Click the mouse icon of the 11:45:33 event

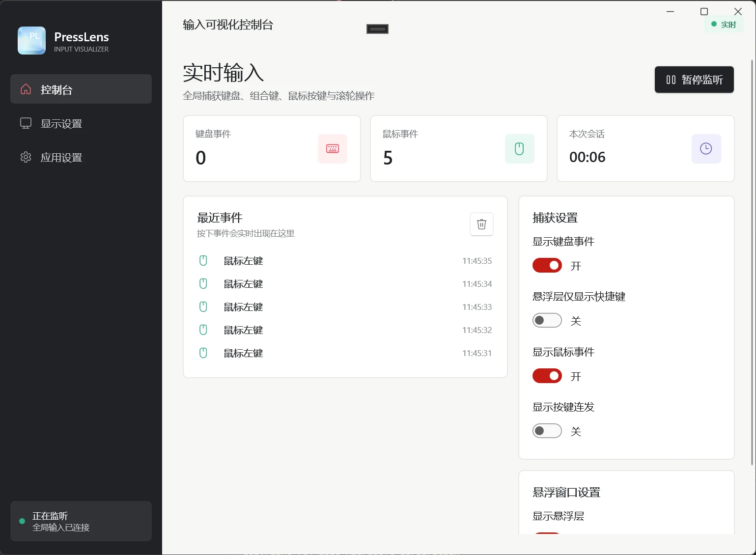(203, 307)
